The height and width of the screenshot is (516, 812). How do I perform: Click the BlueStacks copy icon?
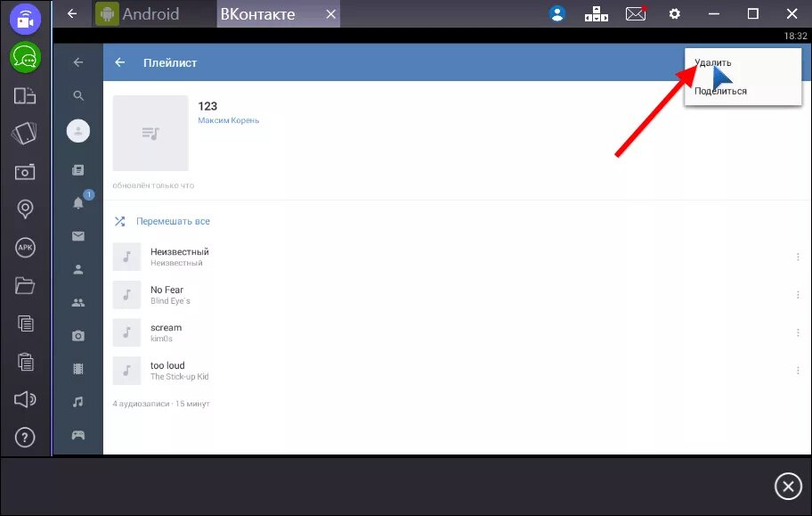25,324
